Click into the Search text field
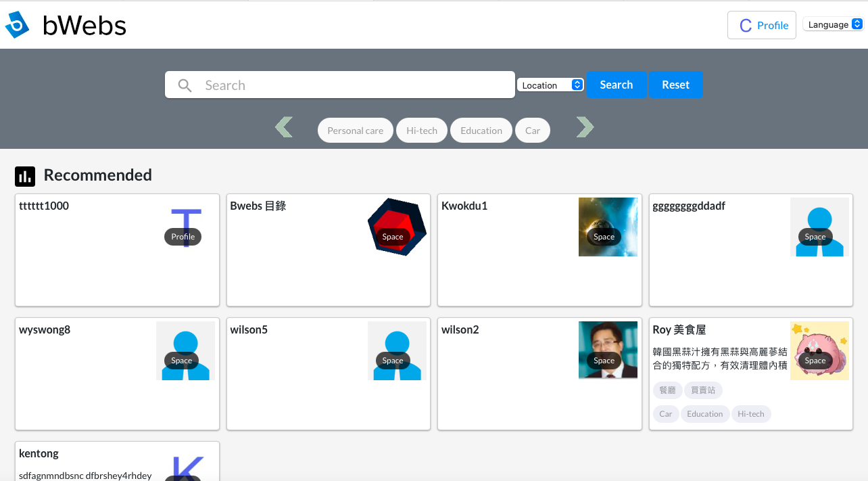 click(x=352, y=85)
